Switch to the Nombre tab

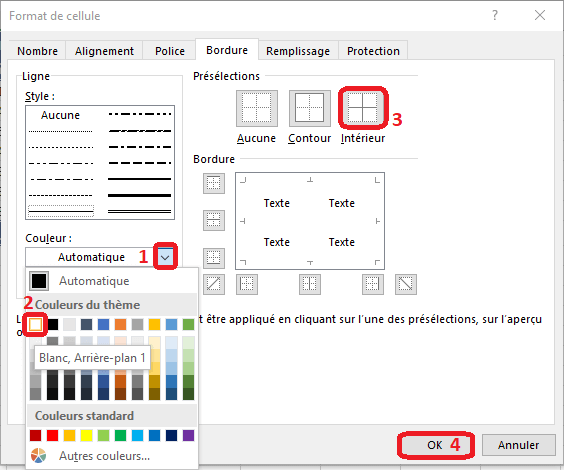[37, 51]
